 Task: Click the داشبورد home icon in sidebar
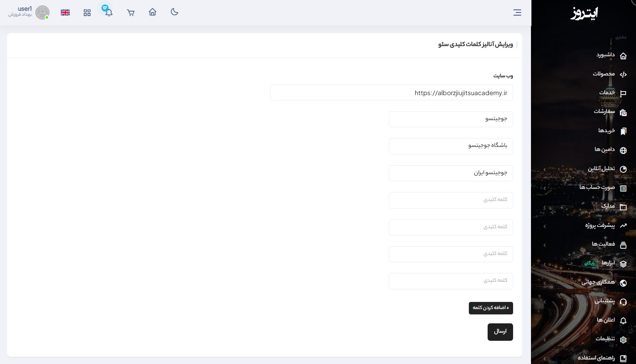pos(623,55)
